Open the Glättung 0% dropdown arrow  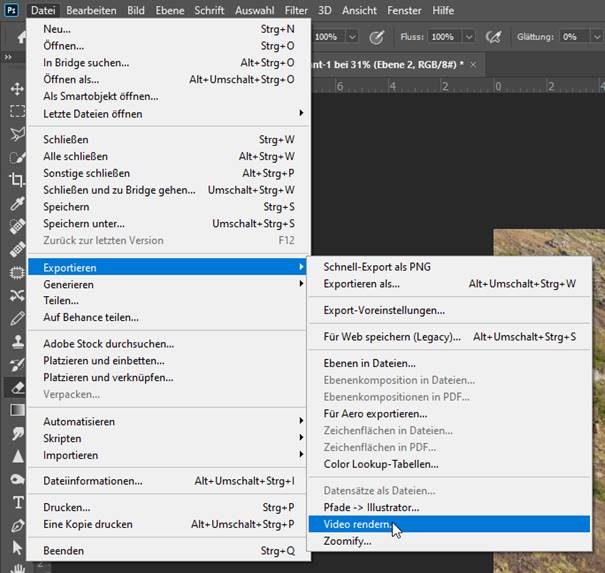pos(597,37)
